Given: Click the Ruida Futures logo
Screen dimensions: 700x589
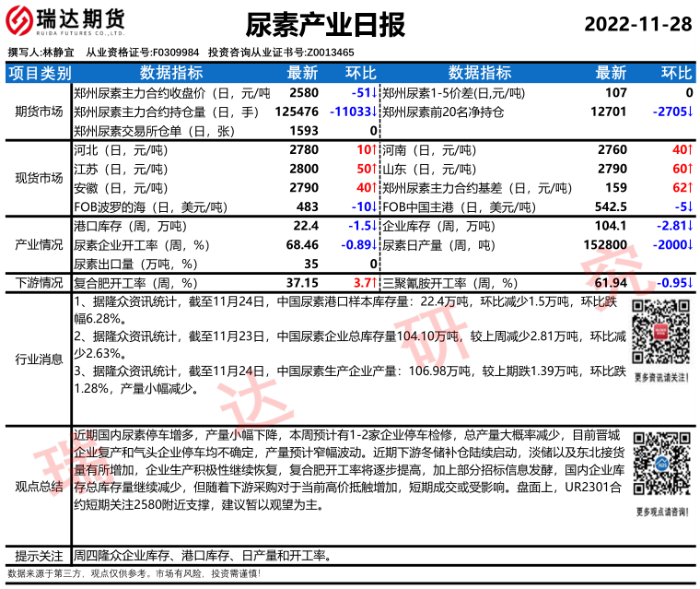Looking at the screenshot, I should coord(67,22).
